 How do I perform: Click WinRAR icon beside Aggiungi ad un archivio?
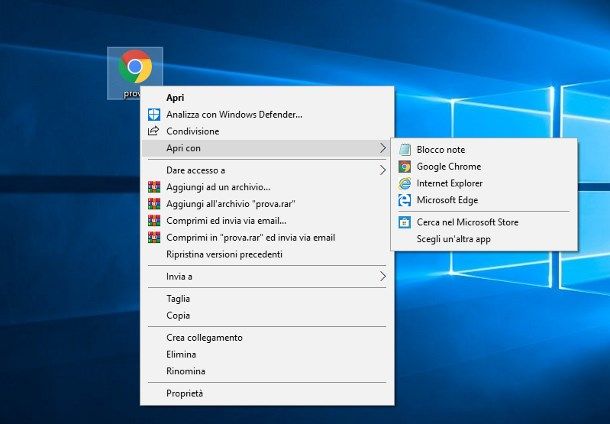point(154,187)
